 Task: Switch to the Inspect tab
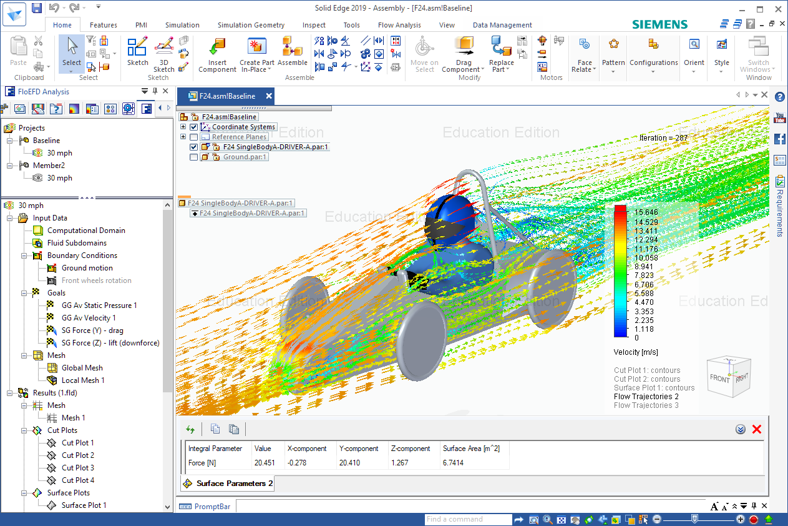tap(314, 25)
